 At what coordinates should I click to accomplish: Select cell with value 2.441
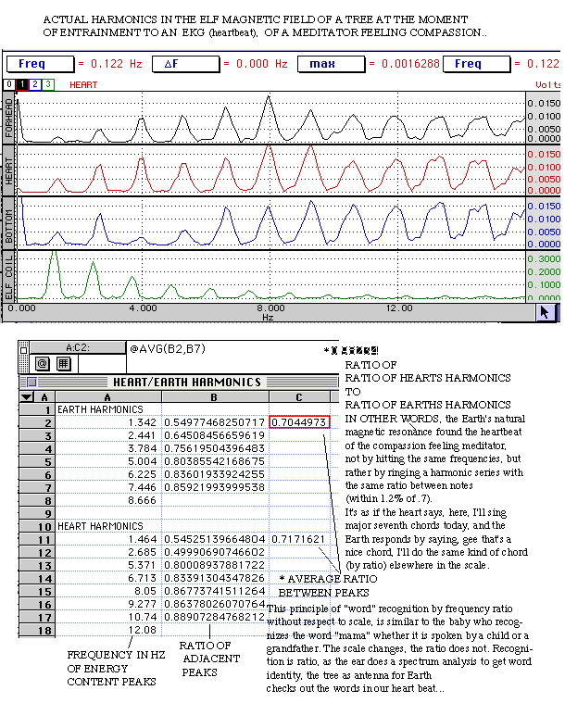click(x=108, y=435)
